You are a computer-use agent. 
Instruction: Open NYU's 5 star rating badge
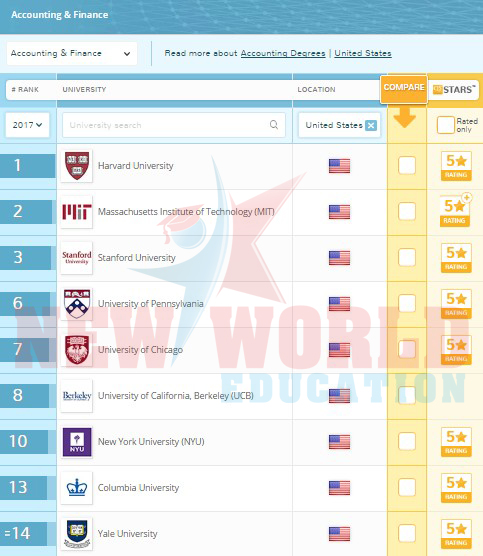(456, 442)
